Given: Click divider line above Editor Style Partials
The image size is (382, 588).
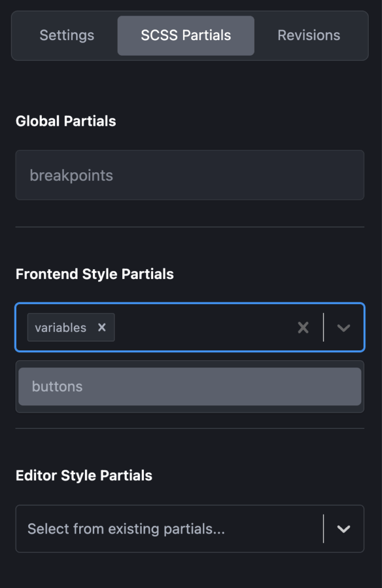Looking at the screenshot, I should pyautogui.click(x=189, y=428).
